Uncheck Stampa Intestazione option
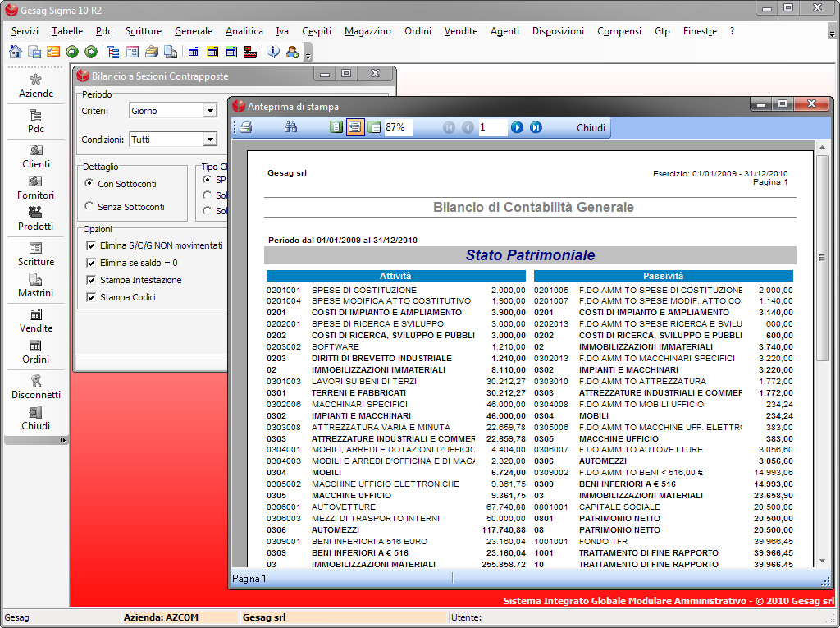The image size is (840, 628). 91,280
